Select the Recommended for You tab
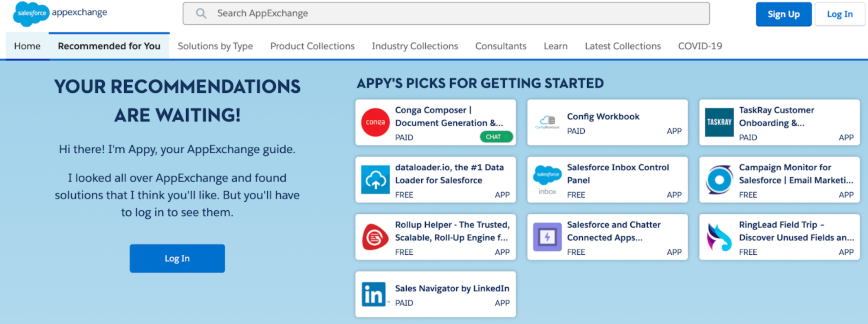The width and height of the screenshot is (868, 324). tap(109, 46)
